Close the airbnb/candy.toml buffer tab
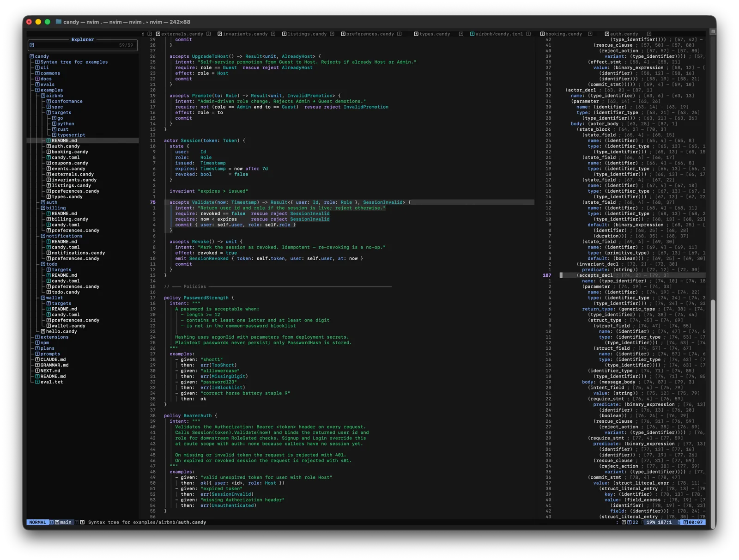 (x=528, y=34)
